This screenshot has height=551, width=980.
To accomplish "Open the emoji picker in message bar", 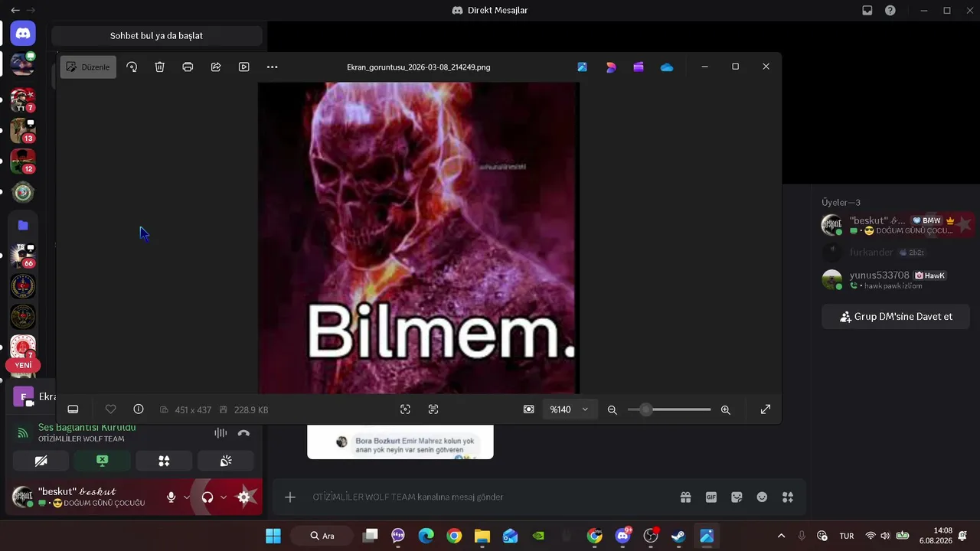I will pyautogui.click(x=762, y=497).
